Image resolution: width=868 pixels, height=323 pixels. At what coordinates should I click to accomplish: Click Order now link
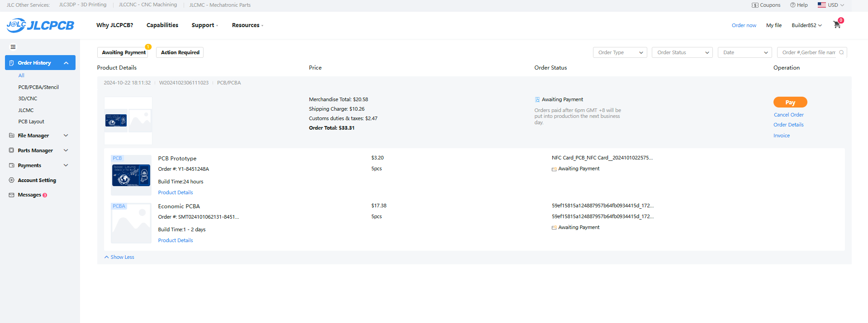(744, 25)
